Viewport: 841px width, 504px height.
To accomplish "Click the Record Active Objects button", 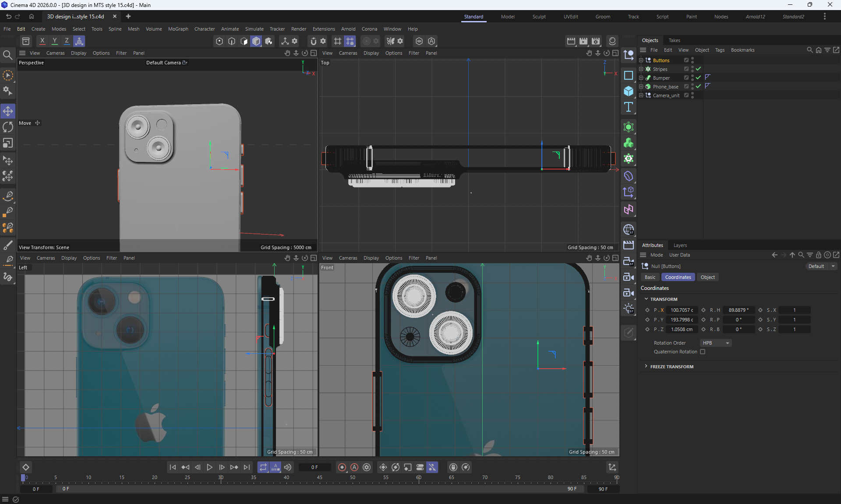I will pos(342,467).
